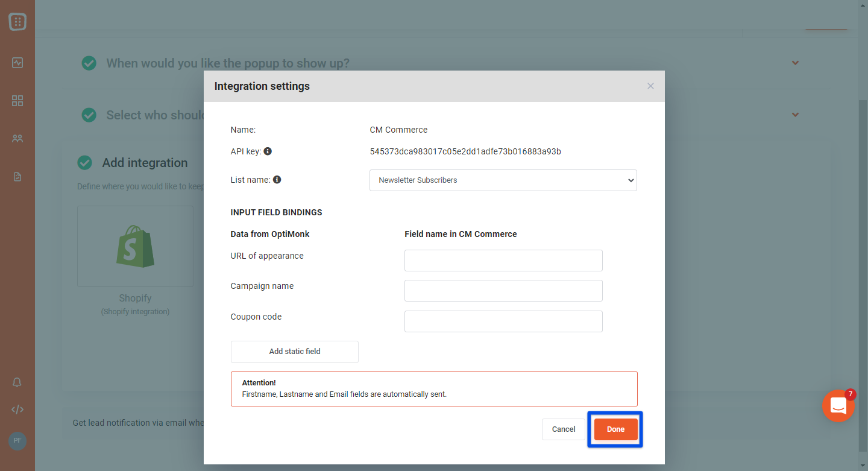Open the document check icon in sidebar
Viewport: 868px width, 471px height.
point(17,177)
